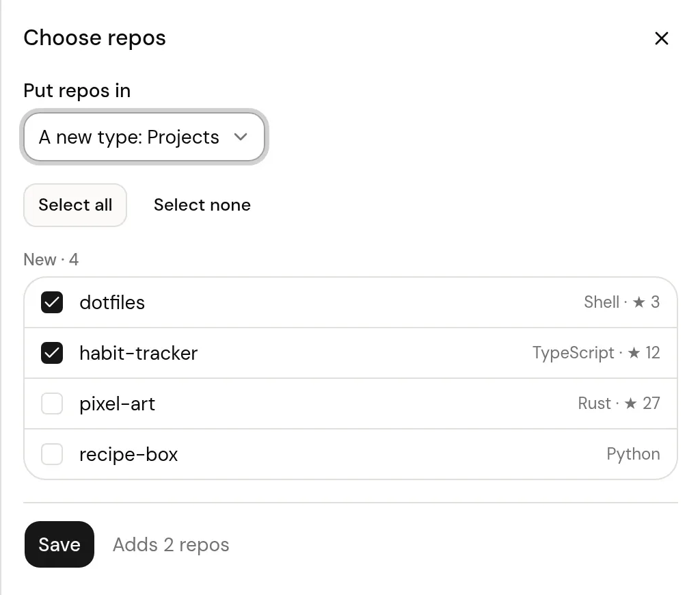Click the recipe-box repo name
Image resolution: width=700 pixels, height=595 pixels.
point(129,454)
